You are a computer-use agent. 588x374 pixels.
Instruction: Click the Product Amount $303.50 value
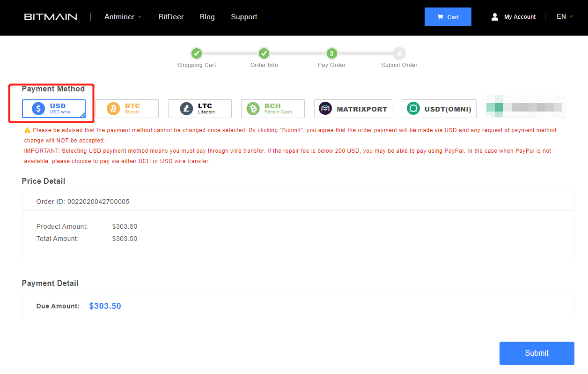125,226
